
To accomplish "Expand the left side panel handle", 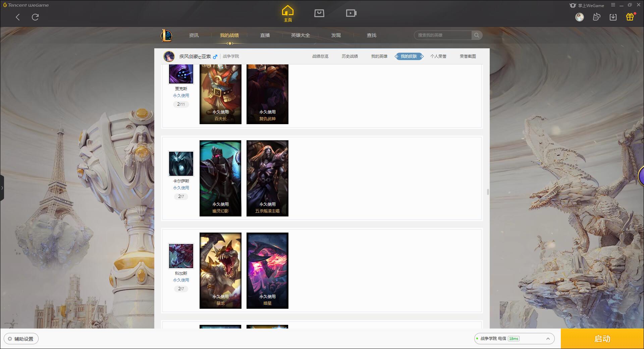I will pos(2,188).
